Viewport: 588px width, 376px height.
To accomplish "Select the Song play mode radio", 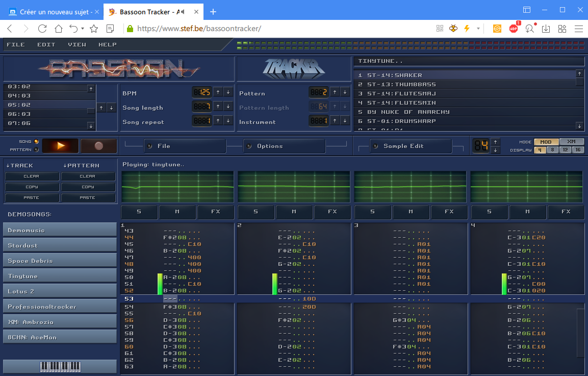I will [x=36, y=141].
